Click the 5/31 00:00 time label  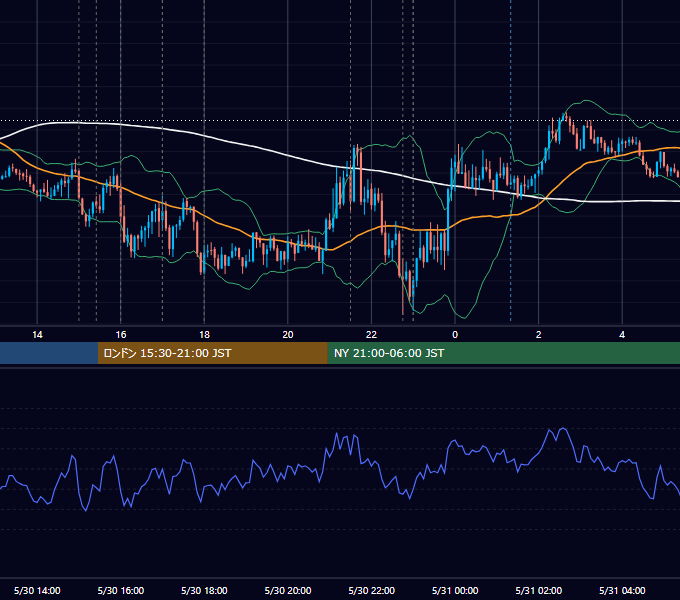pyautogui.click(x=455, y=590)
